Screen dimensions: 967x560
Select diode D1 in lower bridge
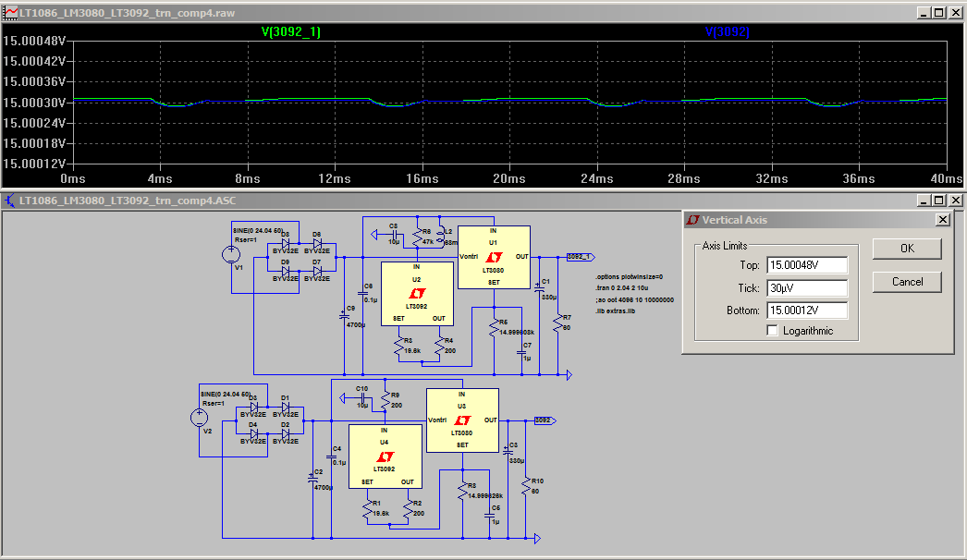285,407
